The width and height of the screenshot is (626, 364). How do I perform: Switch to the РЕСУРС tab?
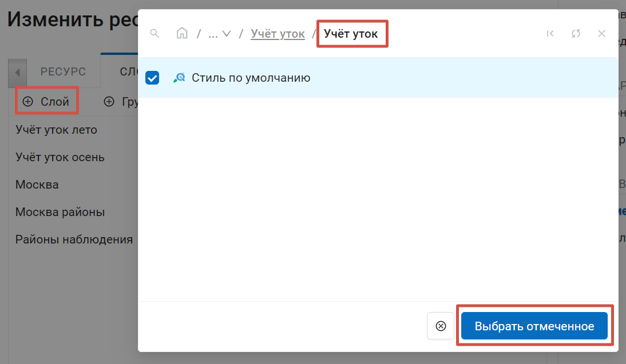point(63,71)
